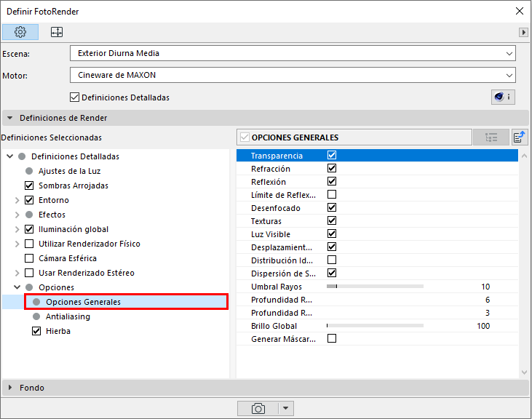Collapse Definiciones Detalladas tree node
The width and height of the screenshot is (532, 419).
click(10, 156)
